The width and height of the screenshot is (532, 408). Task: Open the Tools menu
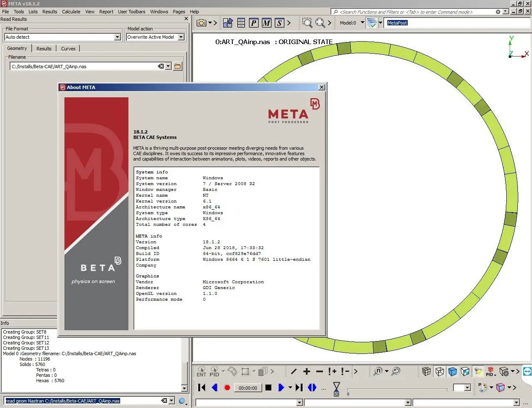pos(19,12)
